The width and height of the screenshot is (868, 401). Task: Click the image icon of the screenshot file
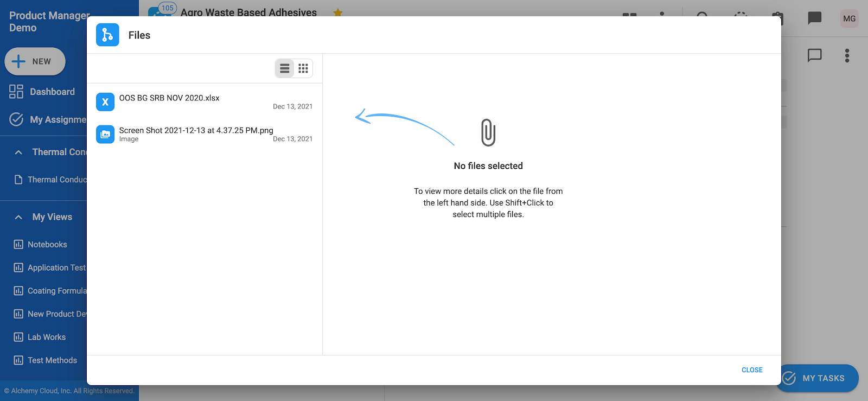(105, 135)
